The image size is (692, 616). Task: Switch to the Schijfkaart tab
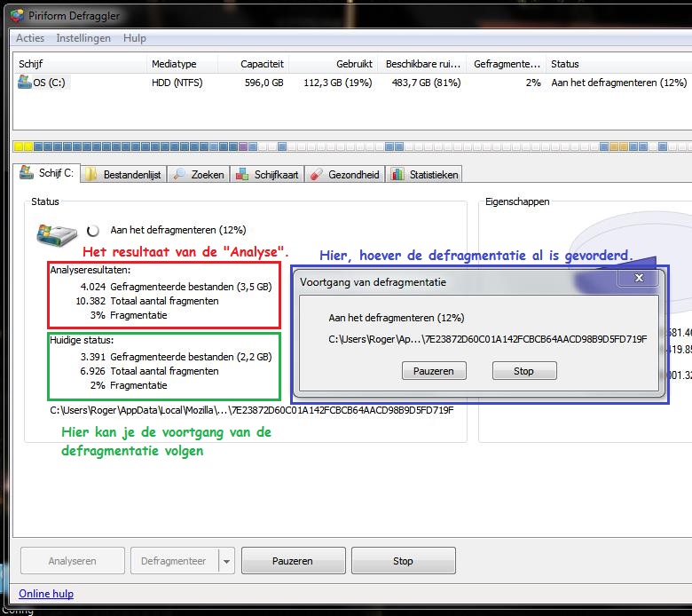[x=267, y=175]
